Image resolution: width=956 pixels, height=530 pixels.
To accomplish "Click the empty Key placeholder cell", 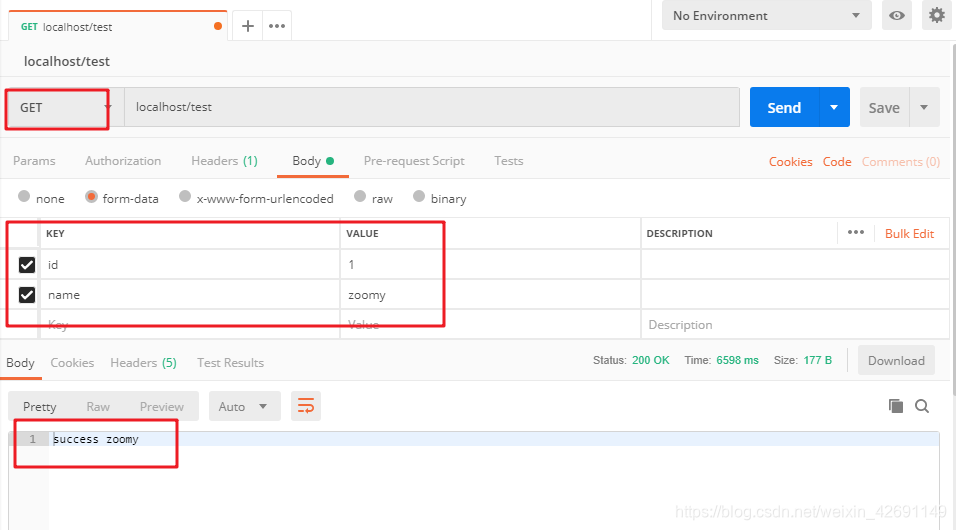I will (x=190, y=324).
